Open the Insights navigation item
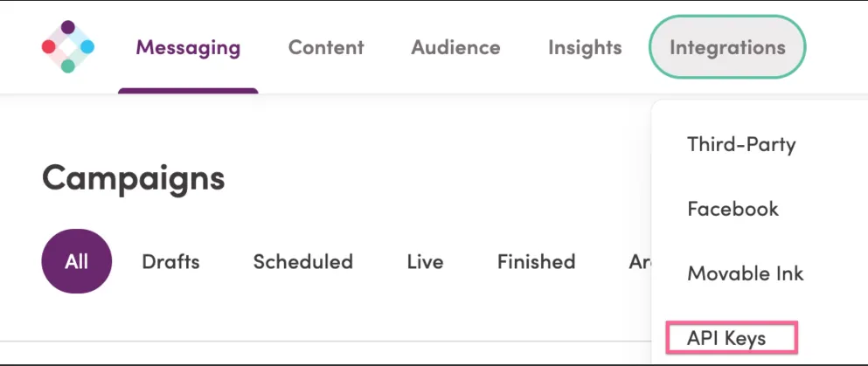Viewport: 868px width, 366px height. (585, 47)
